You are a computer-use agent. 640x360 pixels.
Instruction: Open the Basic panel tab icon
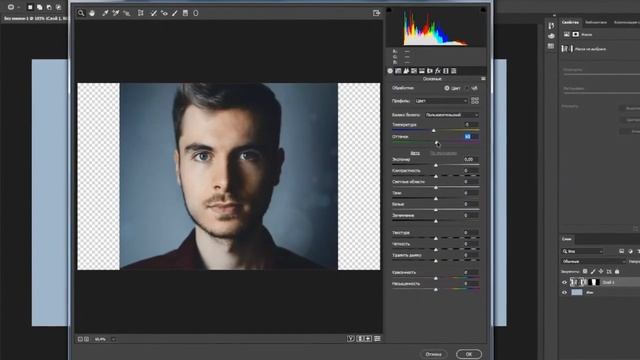click(390, 71)
